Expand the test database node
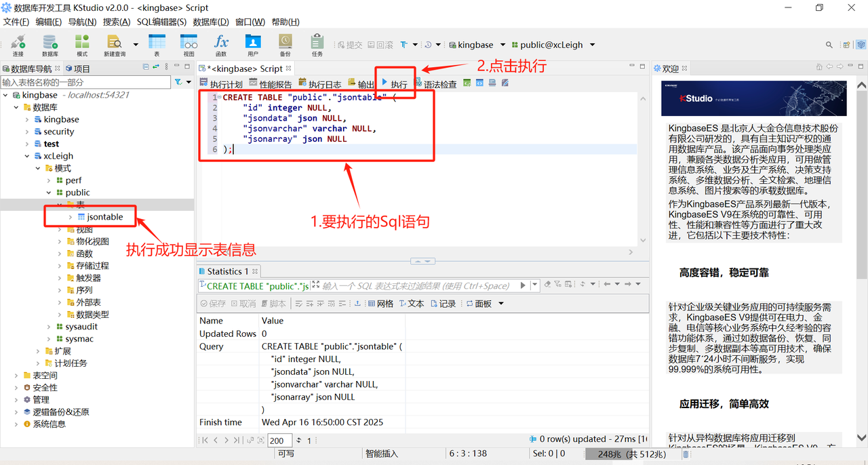The width and height of the screenshot is (868, 465). (28, 144)
